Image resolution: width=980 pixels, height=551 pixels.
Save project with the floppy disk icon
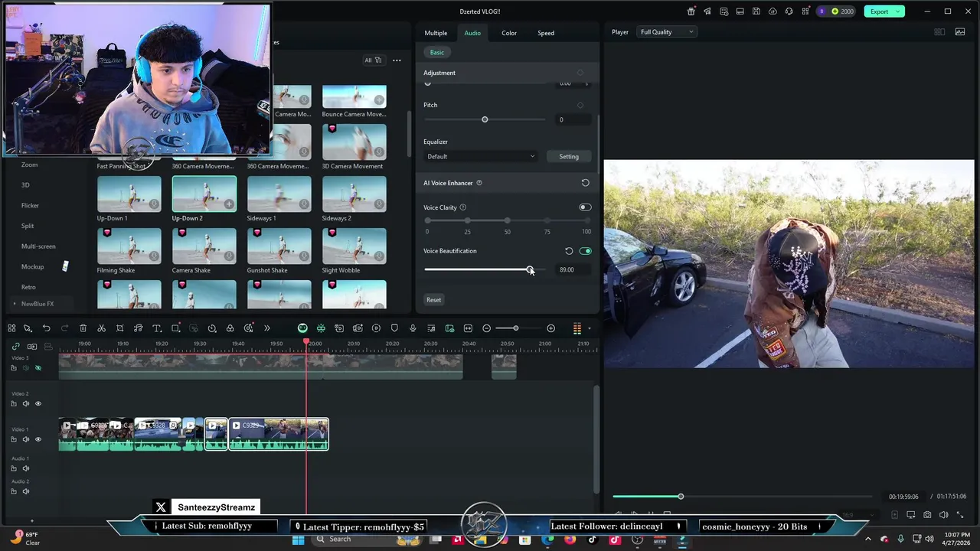tap(756, 11)
